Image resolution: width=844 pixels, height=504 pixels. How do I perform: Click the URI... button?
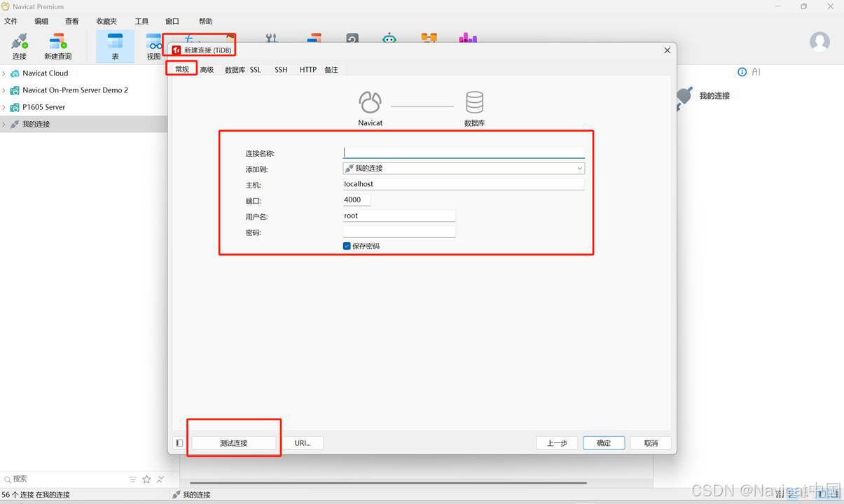(303, 443)
